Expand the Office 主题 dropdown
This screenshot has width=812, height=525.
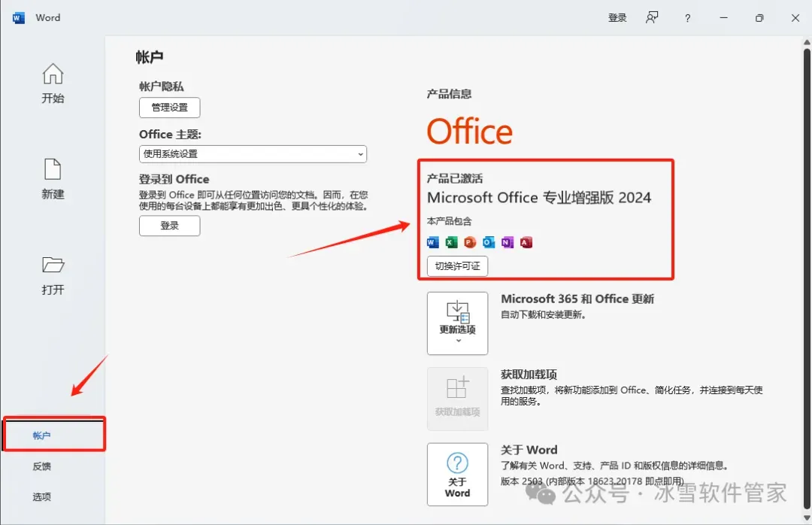point(253,154)
